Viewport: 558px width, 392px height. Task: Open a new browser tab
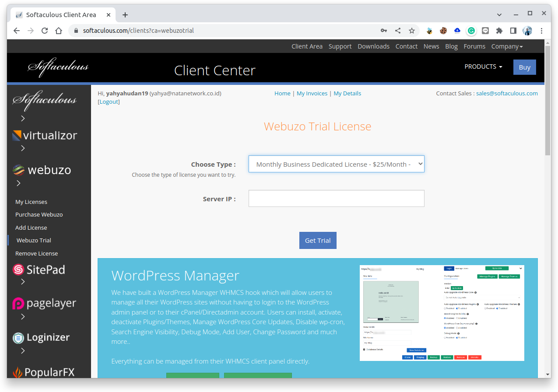(125, 15)
